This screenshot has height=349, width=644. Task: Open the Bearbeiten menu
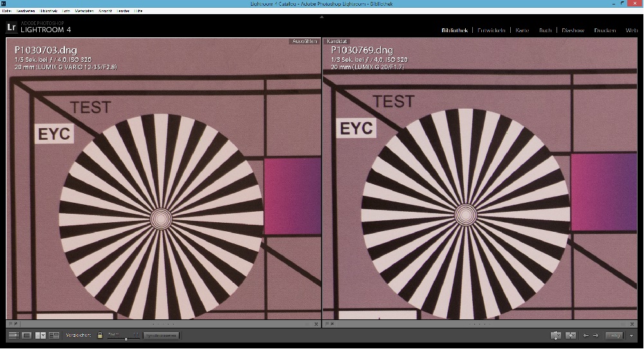(x=26, y=11)
